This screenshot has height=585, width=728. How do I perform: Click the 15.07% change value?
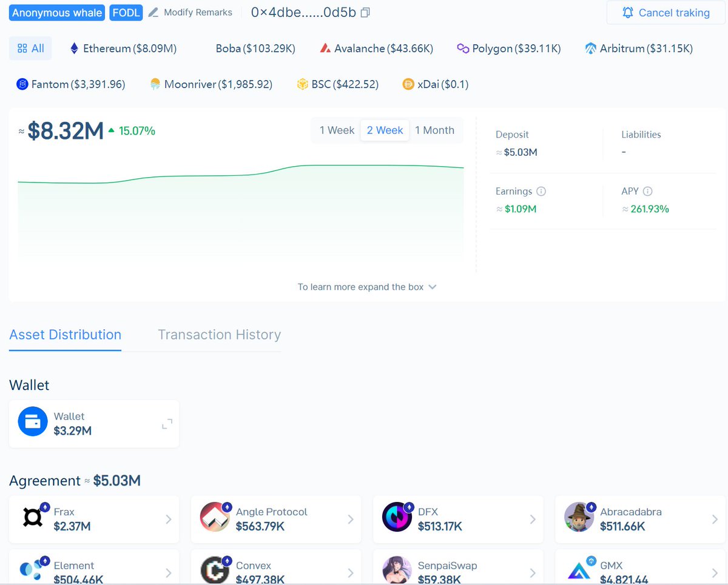137,130
